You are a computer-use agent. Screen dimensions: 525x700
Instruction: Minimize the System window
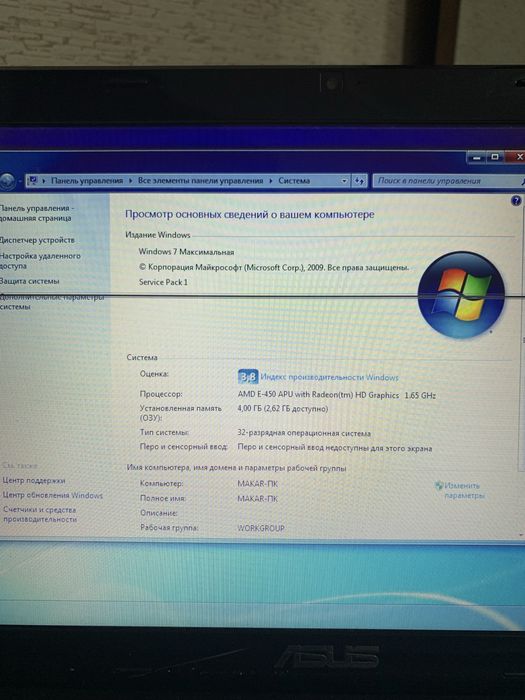tap(477, 157)
